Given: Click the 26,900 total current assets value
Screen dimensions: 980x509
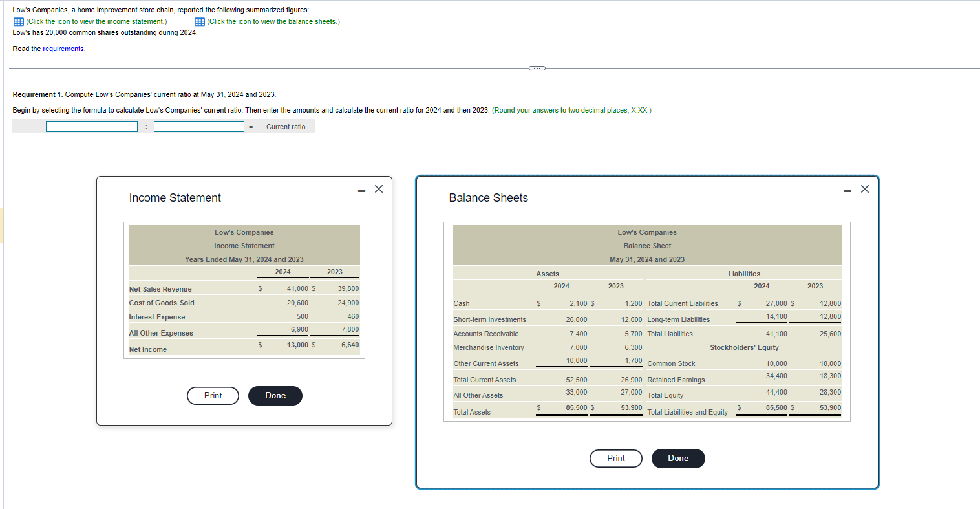Looking at the screenshot, I should click(632, 380).
